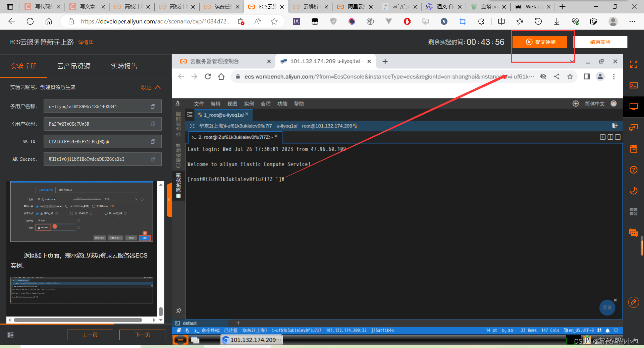644x348 pixels.
Task: Open the 会话 menu in workbench
Action: (266, 104)
